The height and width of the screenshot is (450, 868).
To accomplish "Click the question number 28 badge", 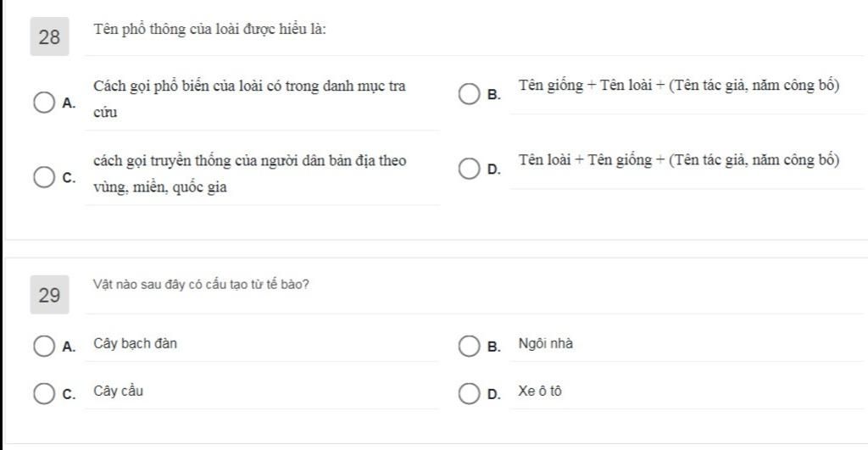I will (x=49, y=36).
